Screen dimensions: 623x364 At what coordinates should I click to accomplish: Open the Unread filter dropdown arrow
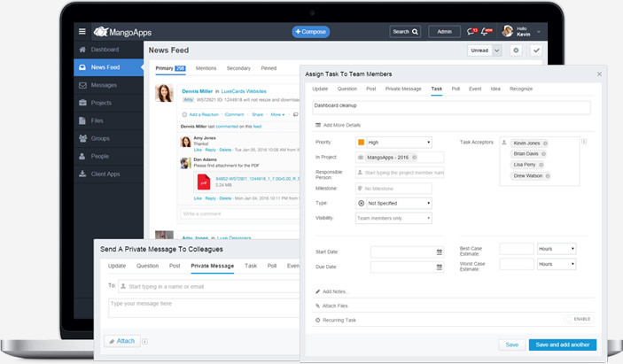tap(496, 50)
